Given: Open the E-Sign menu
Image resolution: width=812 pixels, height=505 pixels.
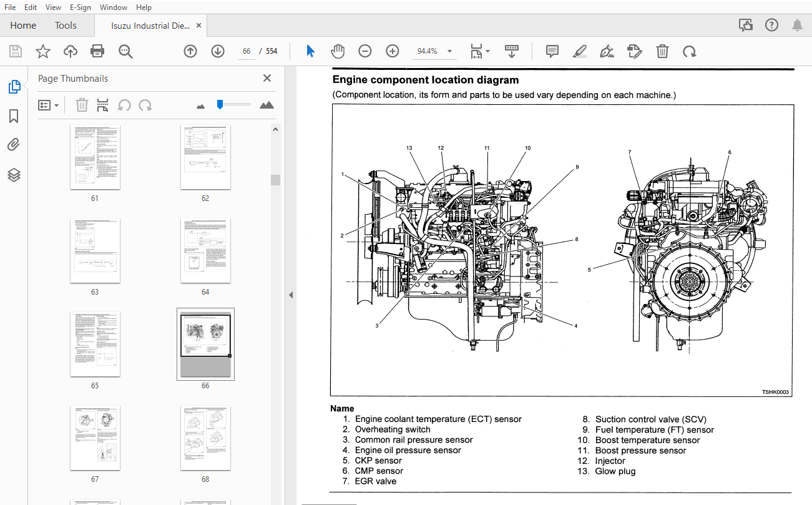Looking at the screenshot, I should pos(80,7).
